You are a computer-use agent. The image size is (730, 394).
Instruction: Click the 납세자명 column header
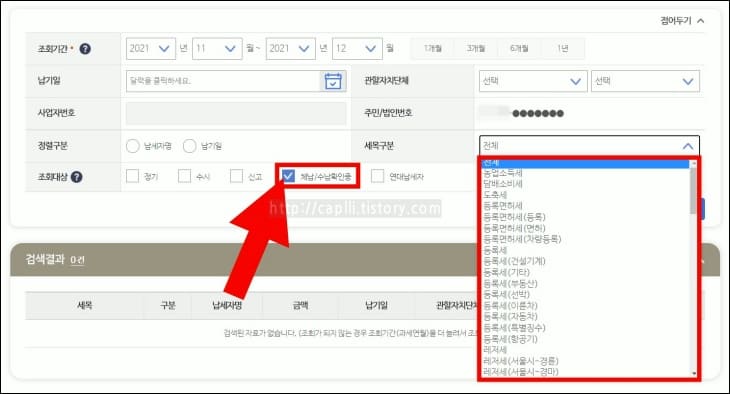pyautogui.click(x=227, y=306)
